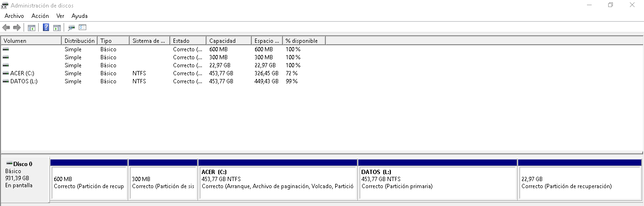Click the rescan disks magnifier toolbar icon
The width and height of the screenshot is (644, 206).
72,28
